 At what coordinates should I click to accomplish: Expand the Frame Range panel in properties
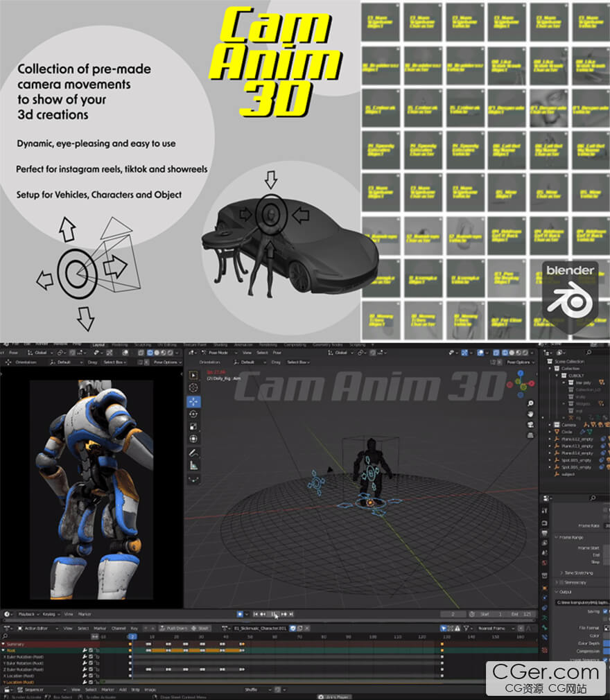pos(570,538)
